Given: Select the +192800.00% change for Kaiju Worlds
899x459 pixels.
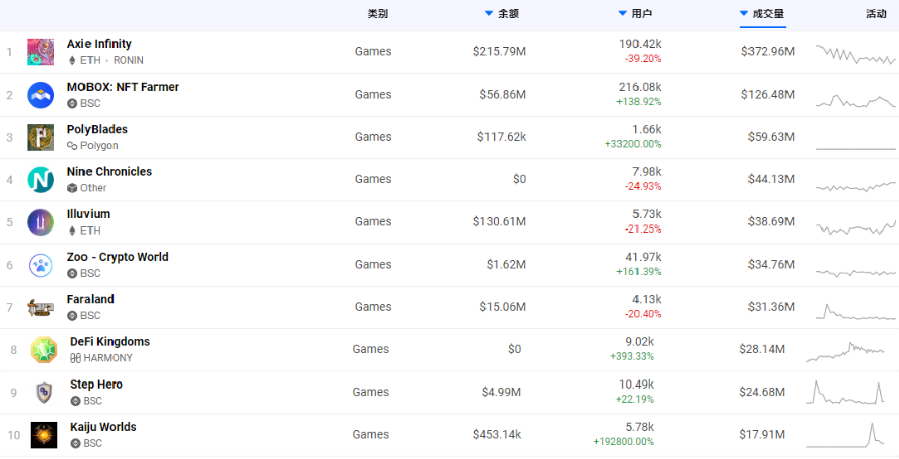Looking at the screenshot, I should click(x=624, y=442).
